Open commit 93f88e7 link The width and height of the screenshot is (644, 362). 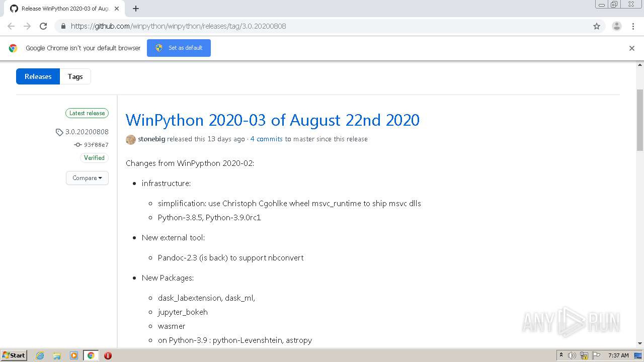click(96, 145)
